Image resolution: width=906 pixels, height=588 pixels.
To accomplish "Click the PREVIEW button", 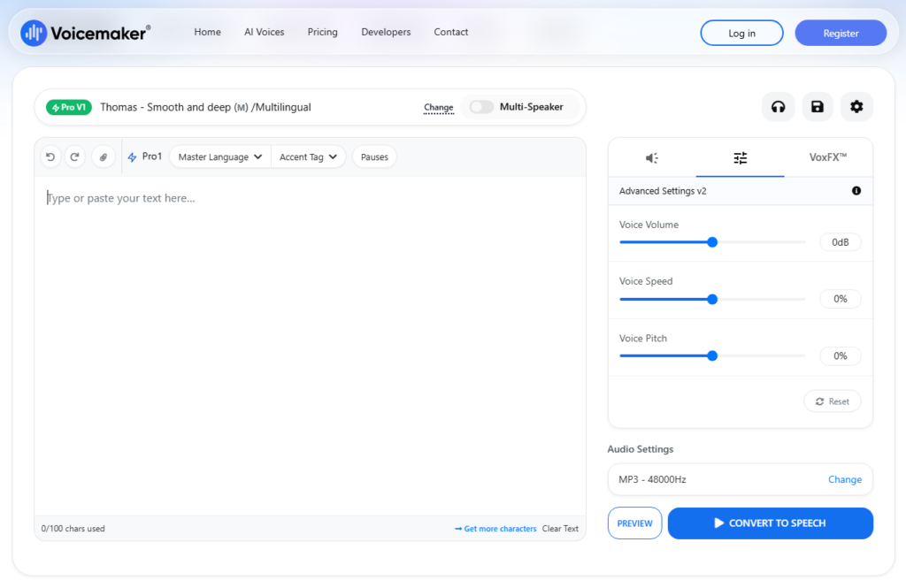I will pyautogui.click(x=634, y=523).
